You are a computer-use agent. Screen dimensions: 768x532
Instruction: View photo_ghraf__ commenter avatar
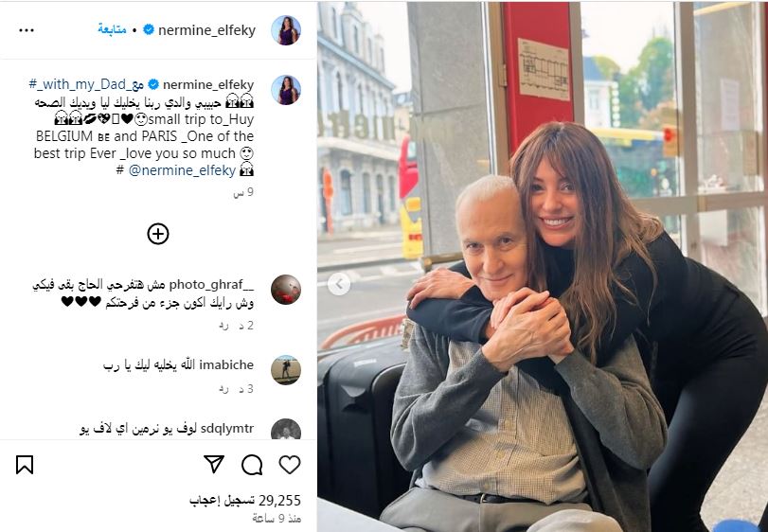[286, 290]
